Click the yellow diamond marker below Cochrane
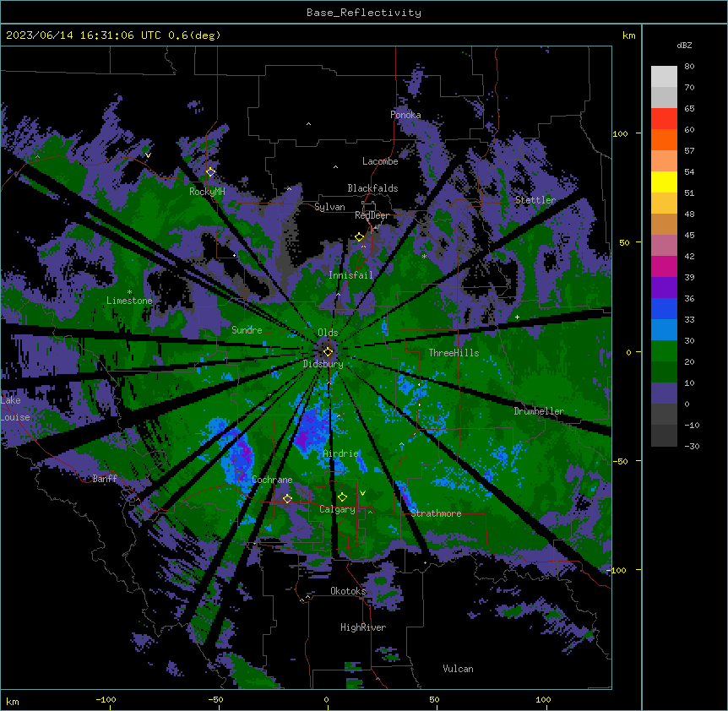 287,499
